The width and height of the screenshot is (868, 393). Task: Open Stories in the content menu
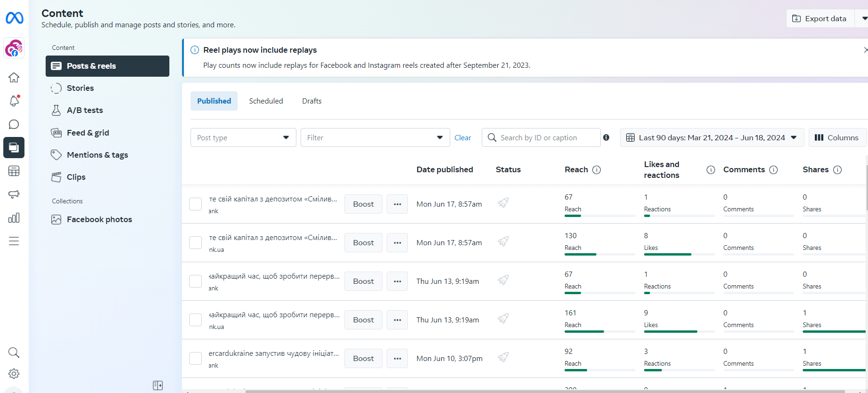[107, 88]
